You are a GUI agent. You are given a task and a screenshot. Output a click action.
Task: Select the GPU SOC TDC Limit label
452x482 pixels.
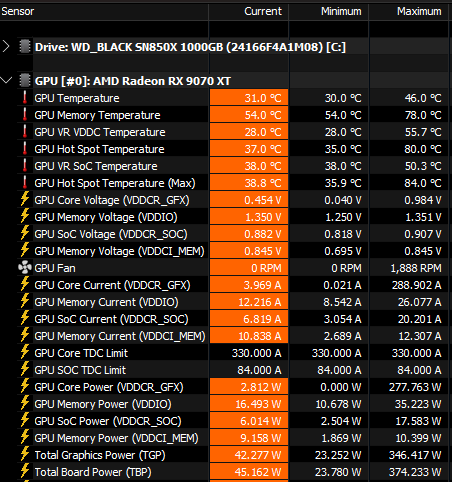click(80, 370)
